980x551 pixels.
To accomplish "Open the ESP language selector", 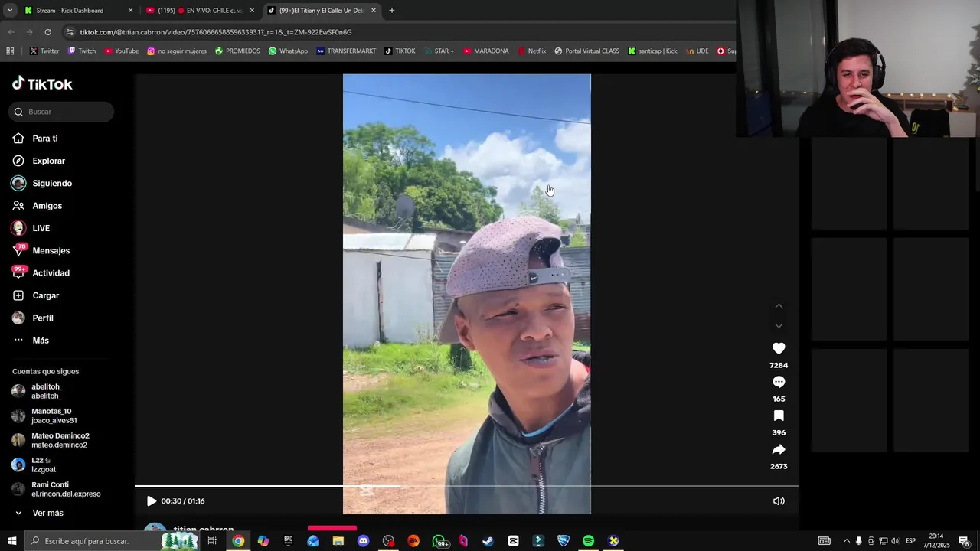I will (910, 541).
